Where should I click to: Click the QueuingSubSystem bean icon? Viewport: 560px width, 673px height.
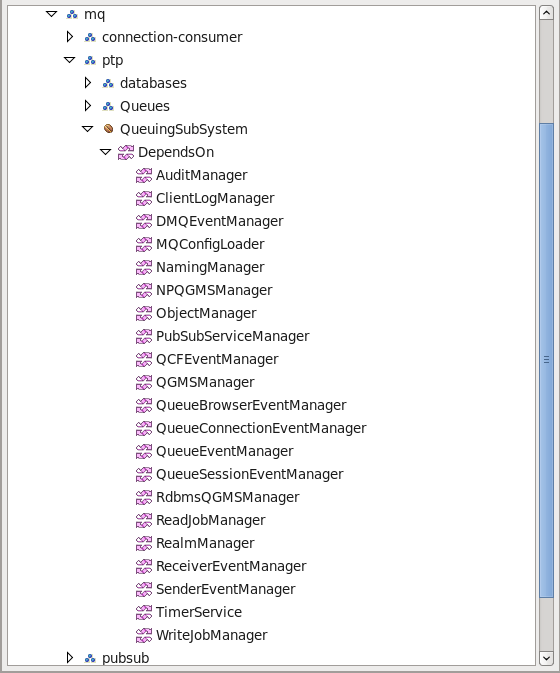(x=109, y=129)
